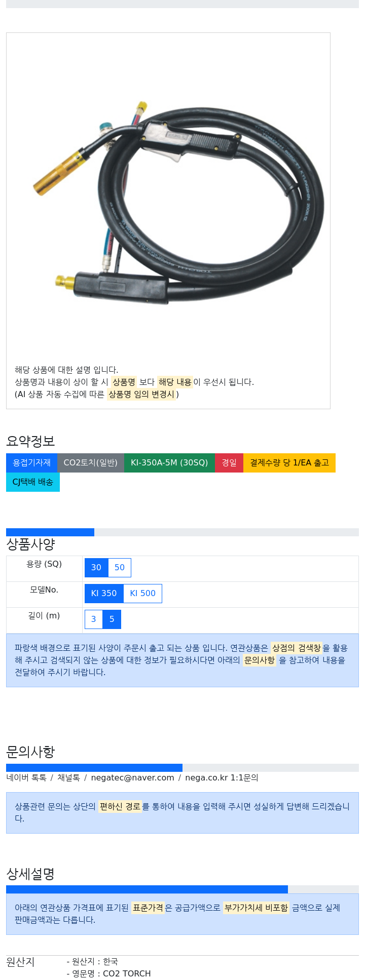Screen dimensions: 365x980
Task: Click the CJ택배 배송 shipping tag
Action: [33, 482]
